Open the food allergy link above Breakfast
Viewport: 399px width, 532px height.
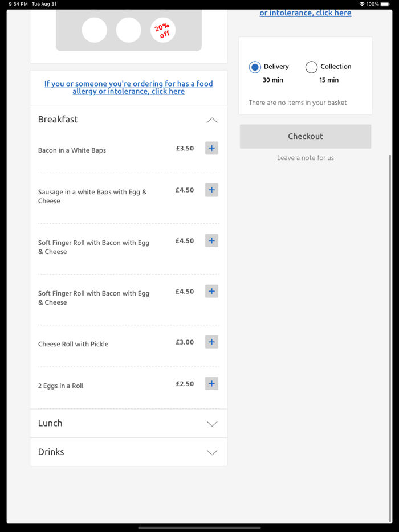pos(129,87)
